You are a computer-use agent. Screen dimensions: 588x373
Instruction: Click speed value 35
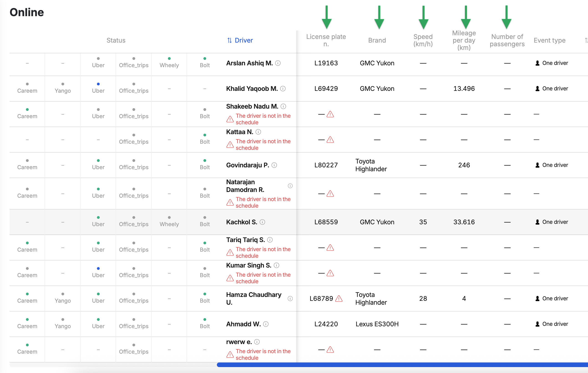[x=423, y=222]
